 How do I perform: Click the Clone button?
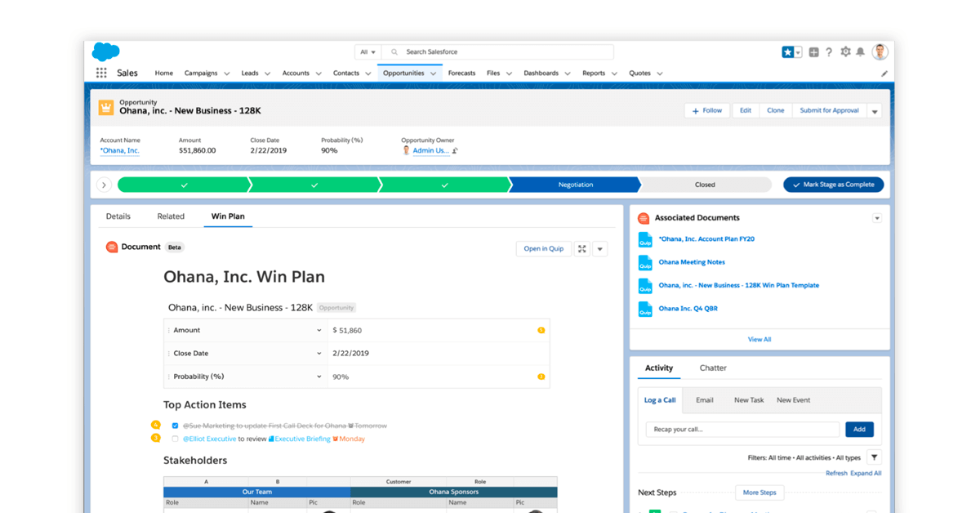pos(776,110)
